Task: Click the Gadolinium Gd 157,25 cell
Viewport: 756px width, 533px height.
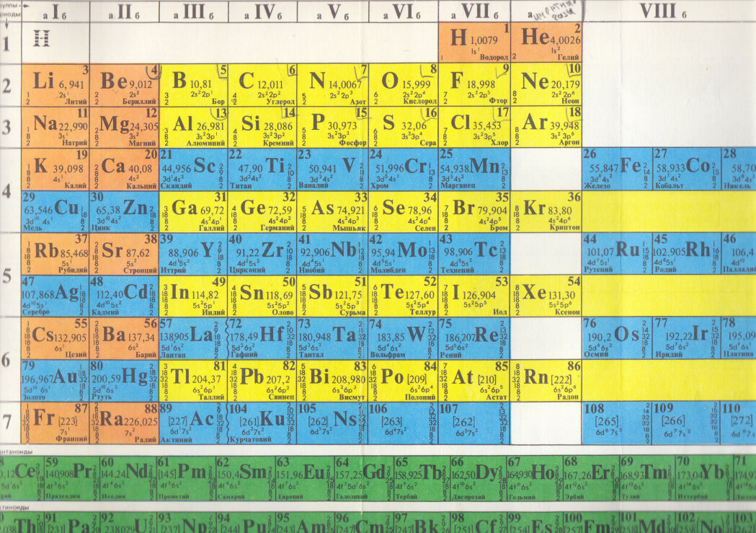Action: click(364, 477)
